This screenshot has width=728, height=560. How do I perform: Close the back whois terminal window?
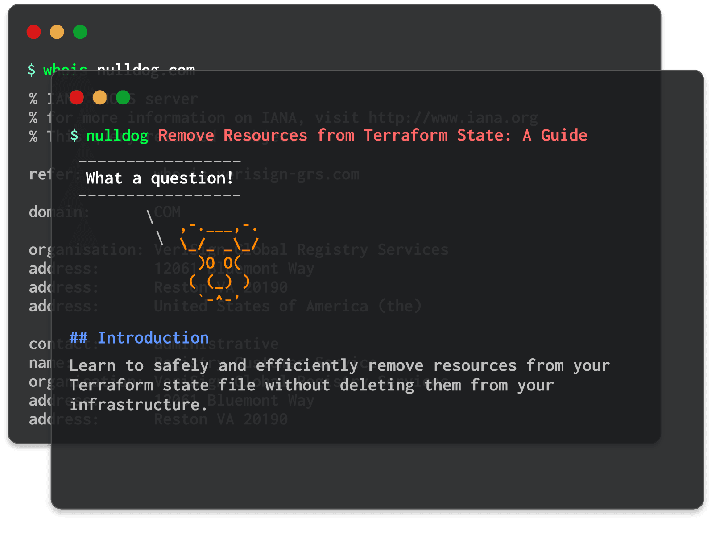[34, 32]
